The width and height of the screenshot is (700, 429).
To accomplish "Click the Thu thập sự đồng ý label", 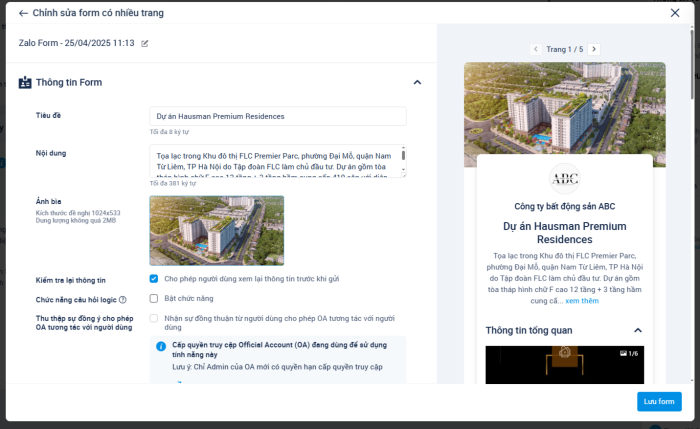I will [84, 323].
